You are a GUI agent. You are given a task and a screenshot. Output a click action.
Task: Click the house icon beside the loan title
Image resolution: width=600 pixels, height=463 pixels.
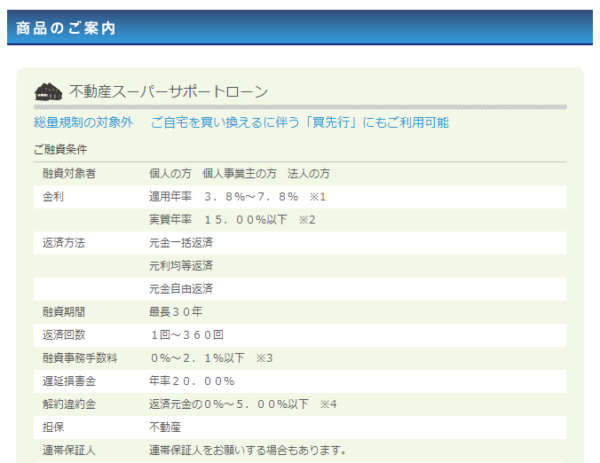48,92
